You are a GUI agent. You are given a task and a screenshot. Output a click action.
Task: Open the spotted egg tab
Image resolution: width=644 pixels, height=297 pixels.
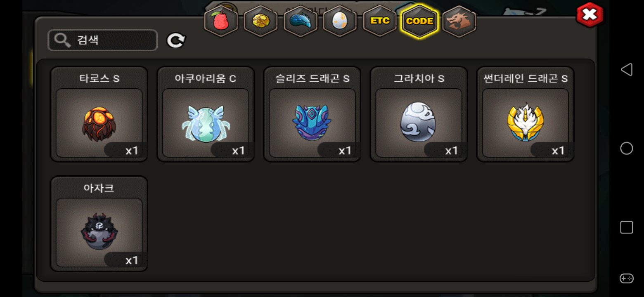[340, 21]
